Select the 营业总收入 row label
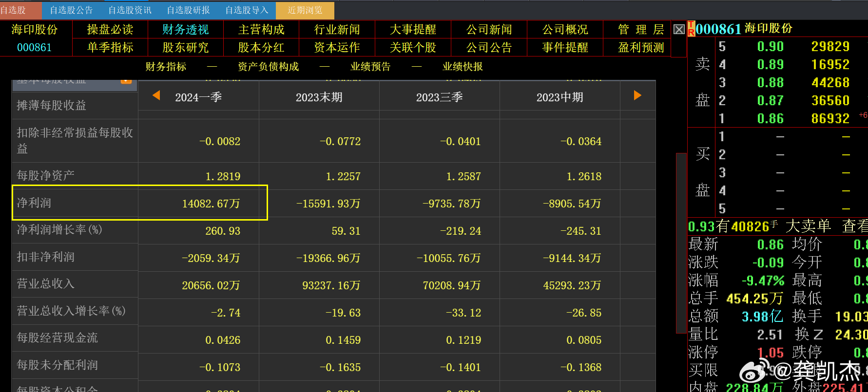 [45, 284]
